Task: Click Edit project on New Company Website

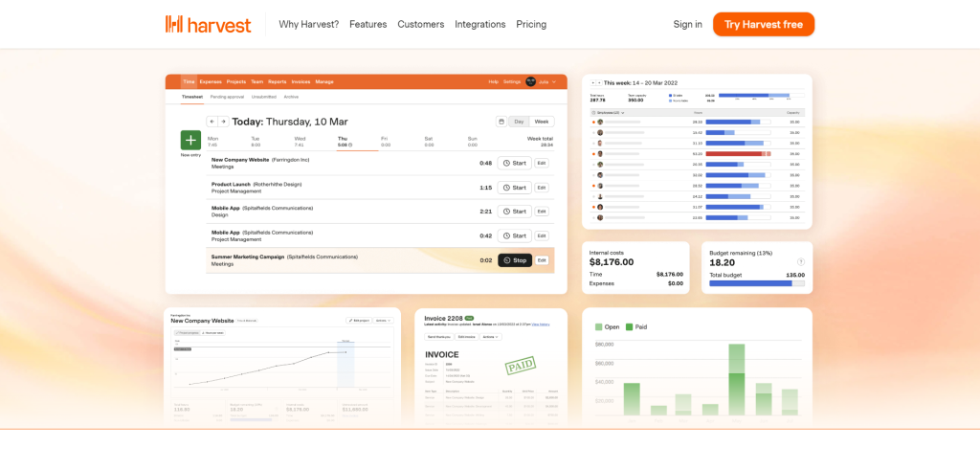Action: 359,320
